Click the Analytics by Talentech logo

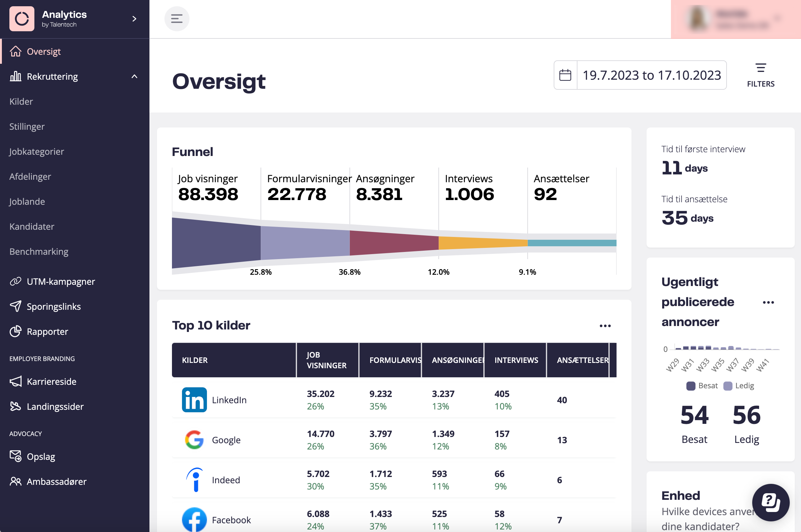tap(22, 19)
